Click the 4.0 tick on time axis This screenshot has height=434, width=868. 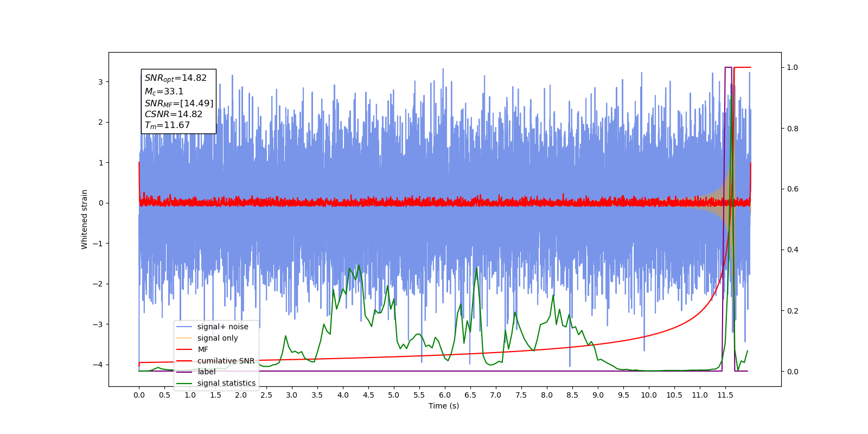(343, 395)
